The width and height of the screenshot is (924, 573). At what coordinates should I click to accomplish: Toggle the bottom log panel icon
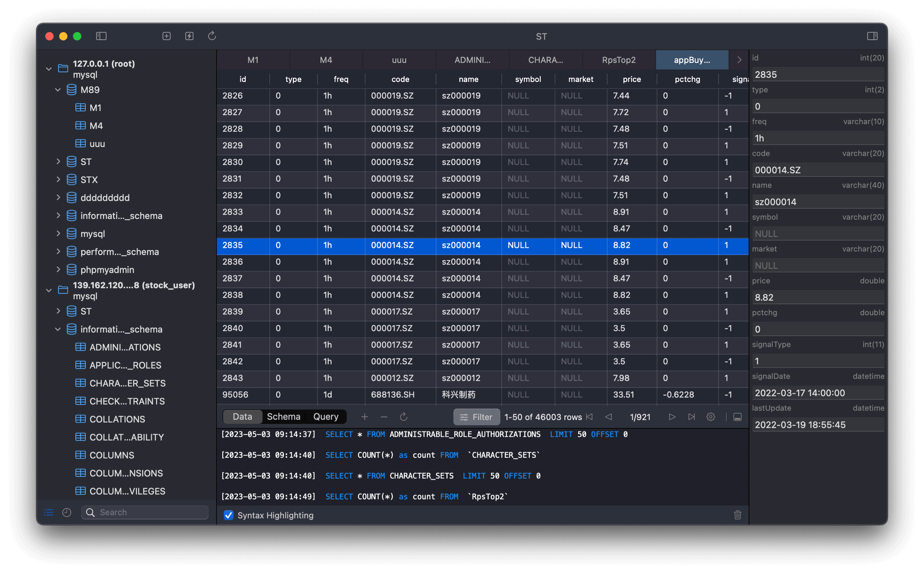pyautogui.click(x=737, y=417)
